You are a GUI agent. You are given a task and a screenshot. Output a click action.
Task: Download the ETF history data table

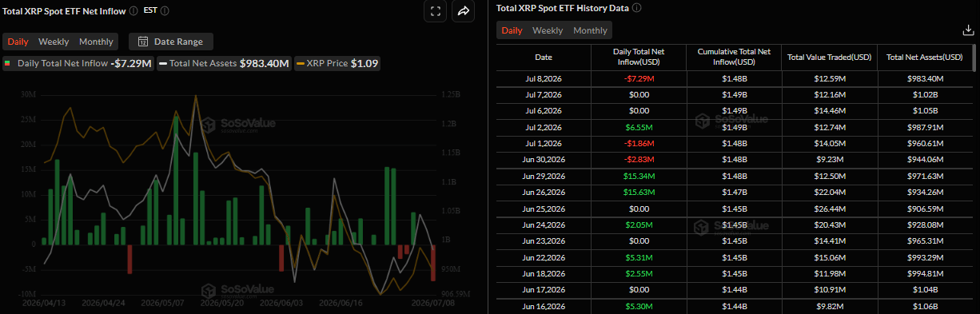968,30
